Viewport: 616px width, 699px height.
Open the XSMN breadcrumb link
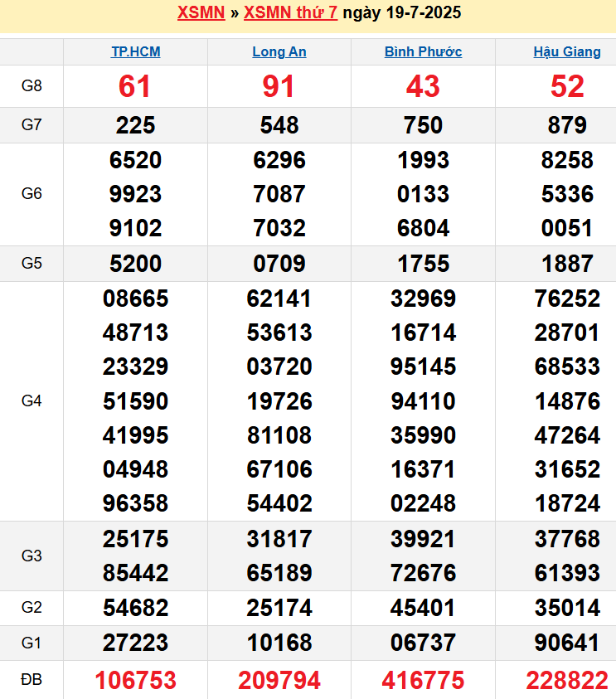point(201,12)
